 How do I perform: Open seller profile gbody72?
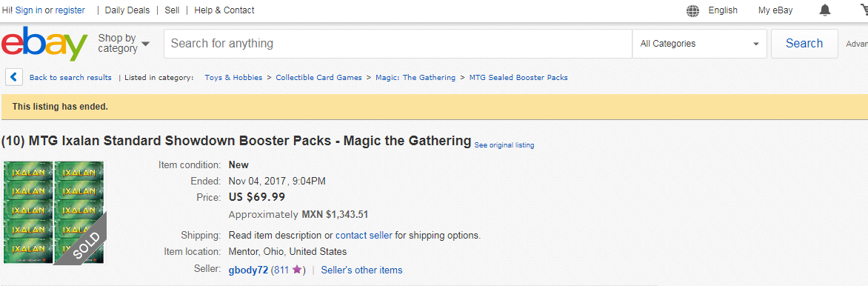[x=248, y=270]
